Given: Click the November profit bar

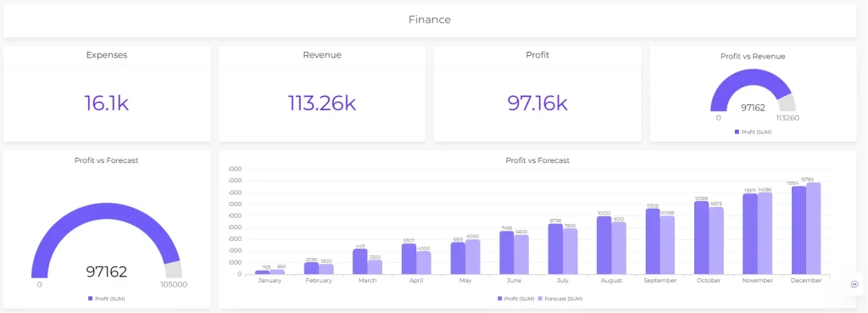Looking at the screenshot, I should pos(751,234).
